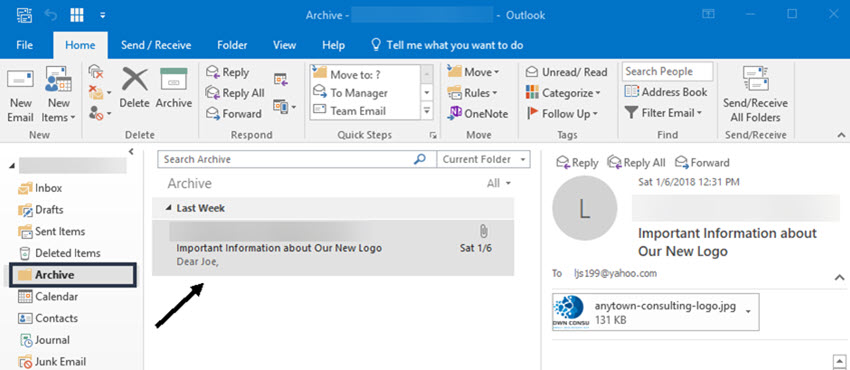Select the To Manager quick step
850x370 pixels.
[365, 93]
